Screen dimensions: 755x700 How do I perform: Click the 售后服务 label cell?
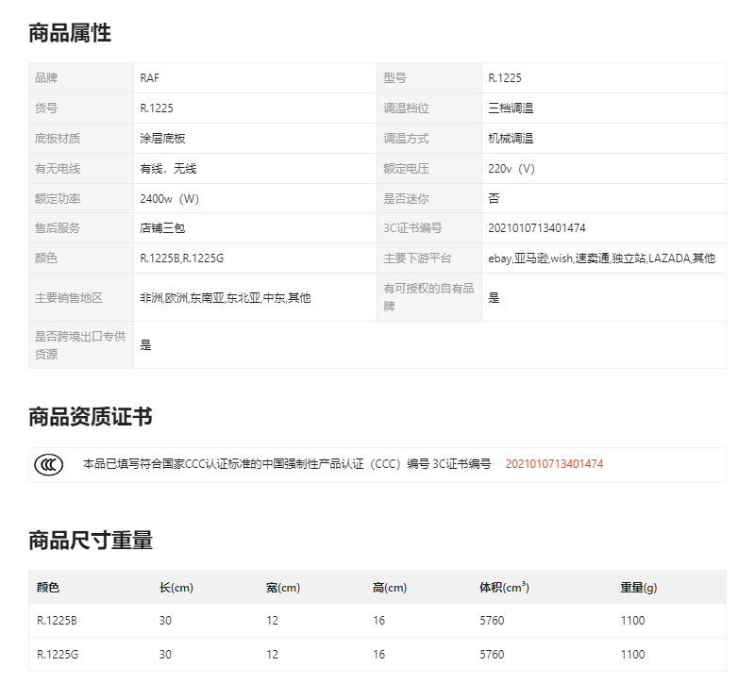tap(81, 228)
